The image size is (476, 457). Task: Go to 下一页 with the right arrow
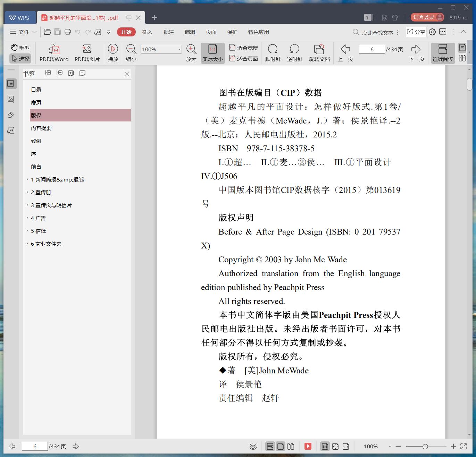click(x=416, y=49)
